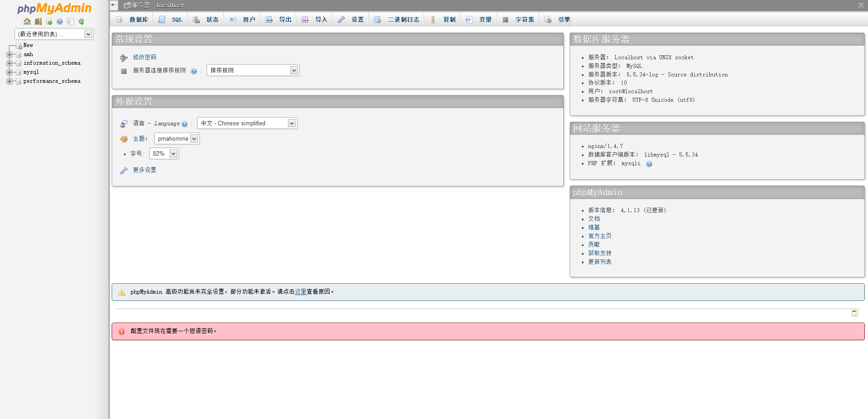
Task: Open the query window icon
Action: pos(49,21)
